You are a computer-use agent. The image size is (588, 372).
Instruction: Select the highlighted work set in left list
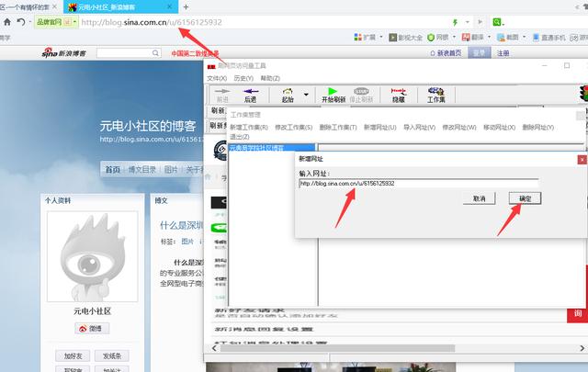(x=272, y=148)
